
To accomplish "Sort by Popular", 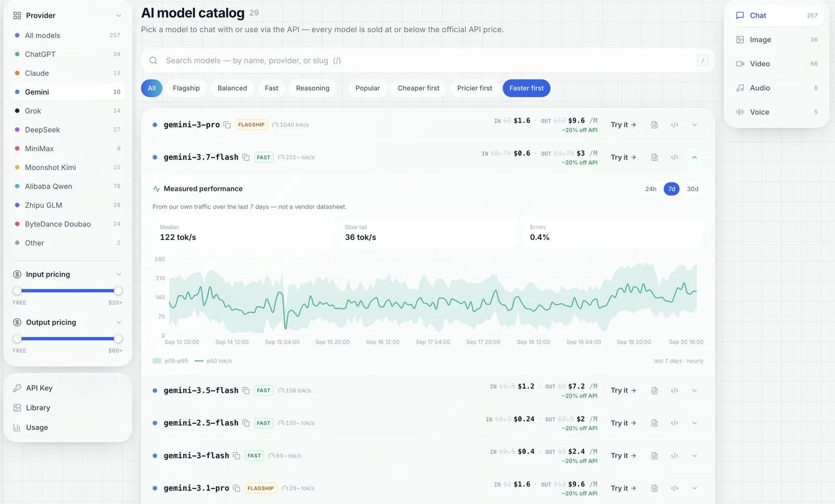I will point(367,88).
